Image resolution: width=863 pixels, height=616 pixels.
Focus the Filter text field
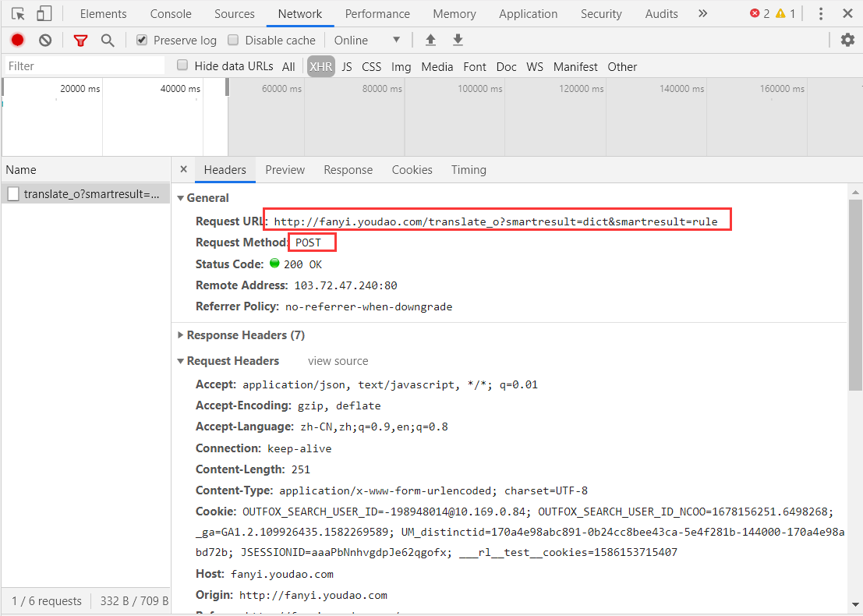[85, 66]
